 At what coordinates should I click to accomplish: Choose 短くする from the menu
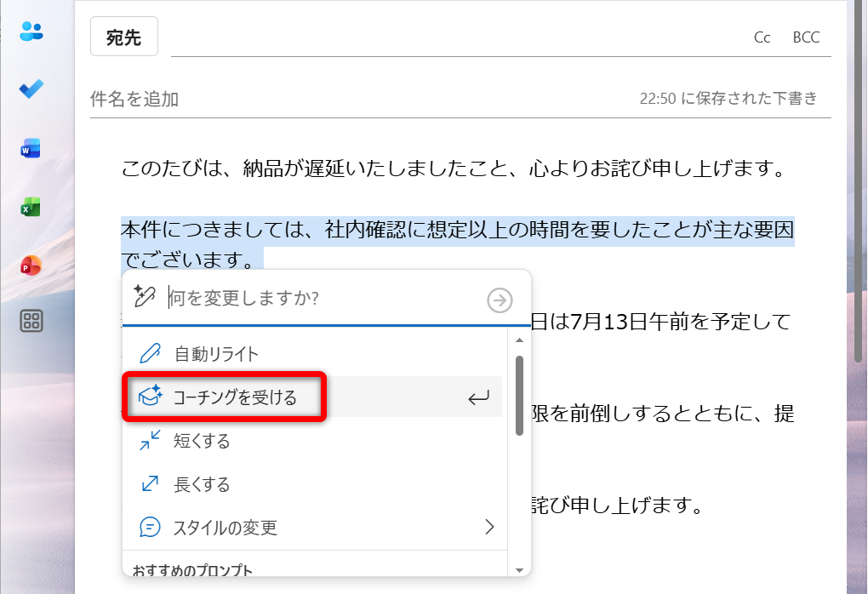[x=314, y=441]
